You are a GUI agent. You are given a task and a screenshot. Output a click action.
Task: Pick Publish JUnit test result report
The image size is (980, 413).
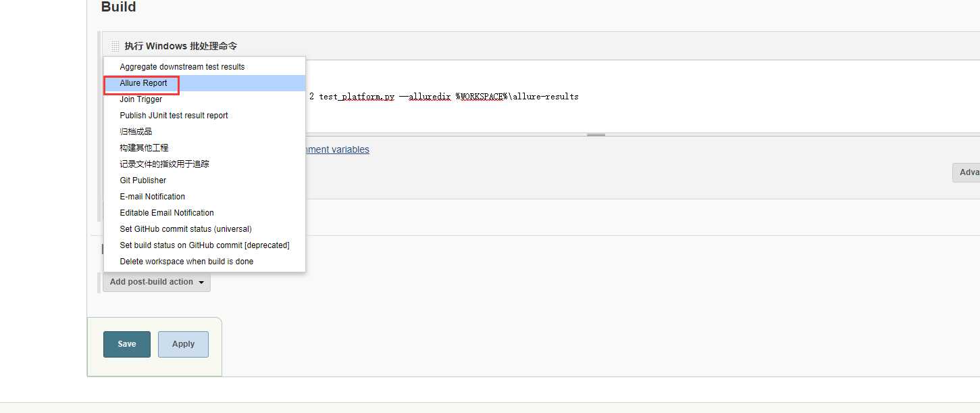point(205,116)
